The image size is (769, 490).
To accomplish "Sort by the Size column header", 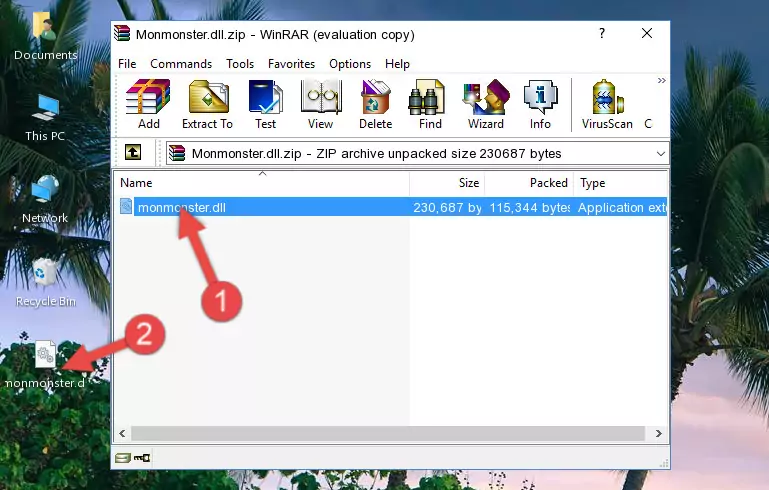I will (x=447, y=183).
